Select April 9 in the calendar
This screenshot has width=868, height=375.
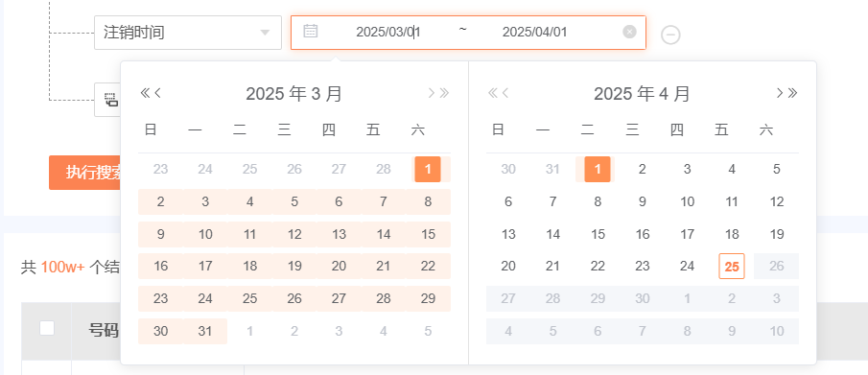pos(643,202)
